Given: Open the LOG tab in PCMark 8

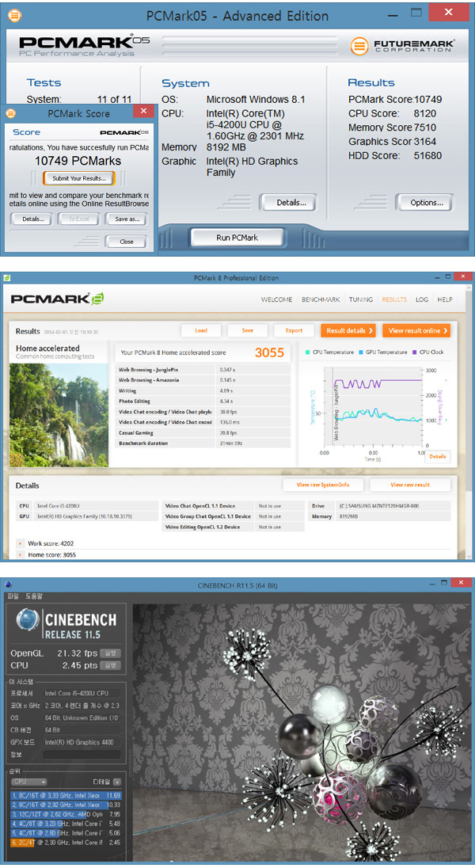Looking at the screenshot, I should click(x=422, y=299).
